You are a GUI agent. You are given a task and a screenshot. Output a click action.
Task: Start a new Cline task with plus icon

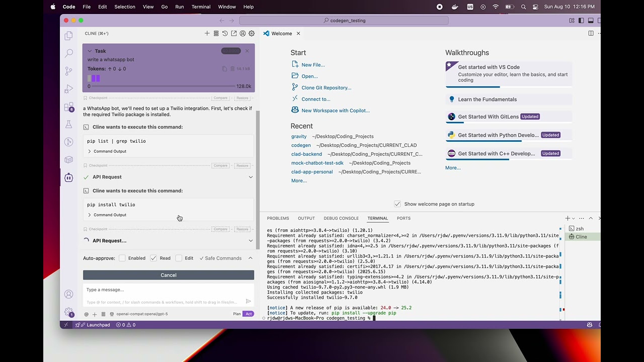click(x=207, y=33)
